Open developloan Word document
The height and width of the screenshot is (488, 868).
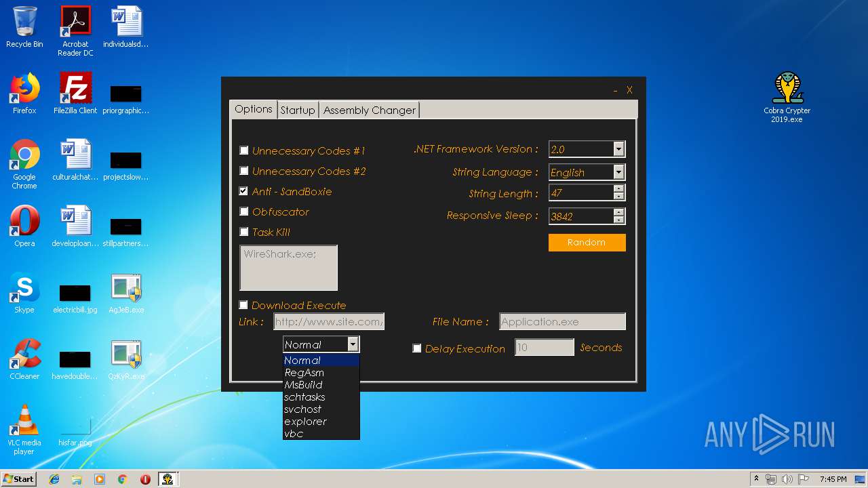tap(75, 226)
